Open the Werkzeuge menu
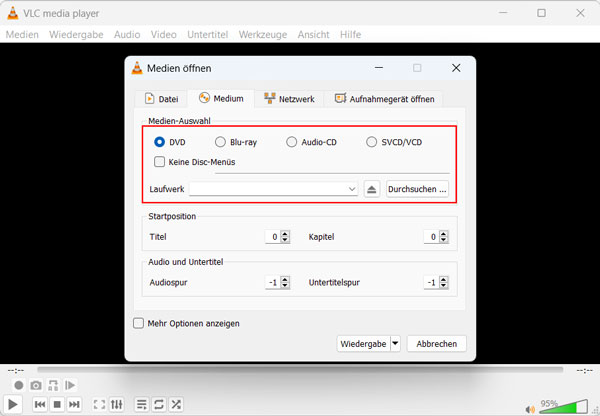600x416 pixels. click(263, 34)
